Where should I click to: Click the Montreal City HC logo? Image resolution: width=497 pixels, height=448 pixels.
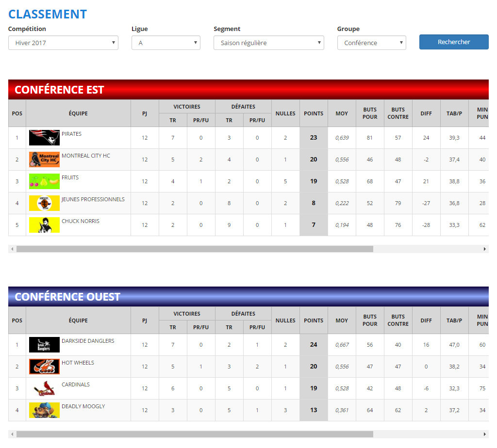(44, 160)
